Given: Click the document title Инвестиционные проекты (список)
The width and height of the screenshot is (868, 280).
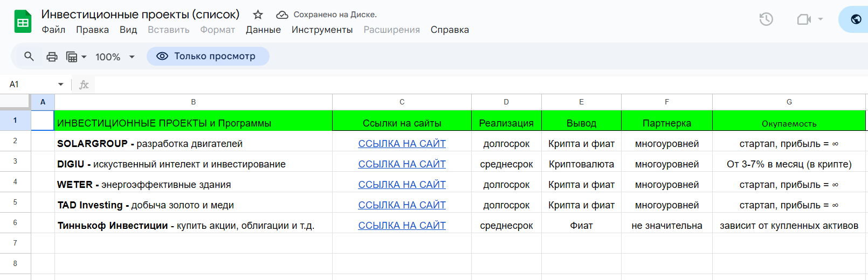Looking at the screenshot, I should click(140, 15).
